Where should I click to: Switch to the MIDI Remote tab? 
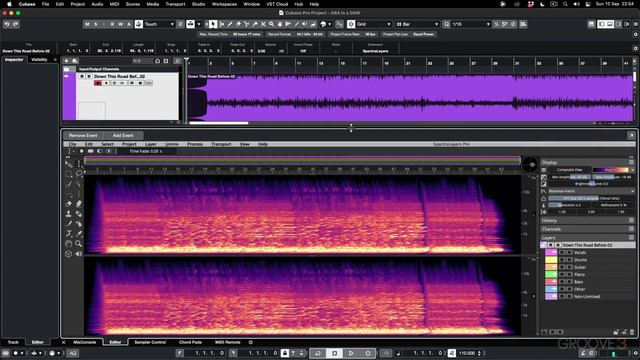point(228,342)
